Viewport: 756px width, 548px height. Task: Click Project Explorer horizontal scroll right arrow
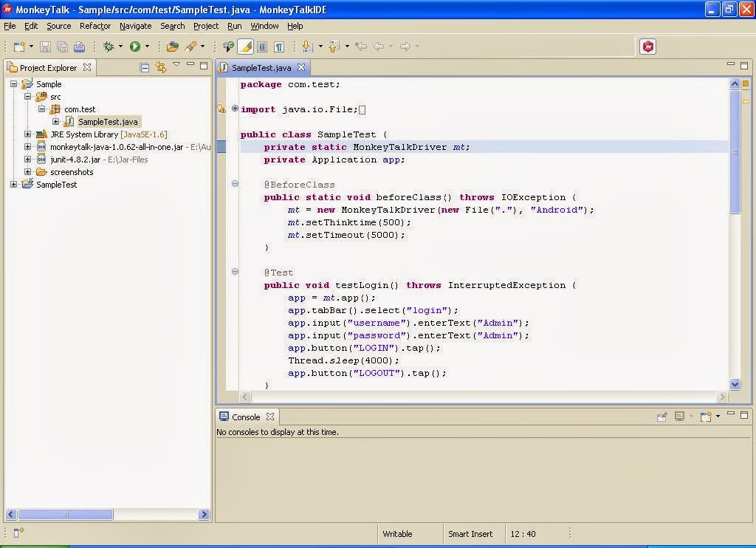tap(204, 515)
